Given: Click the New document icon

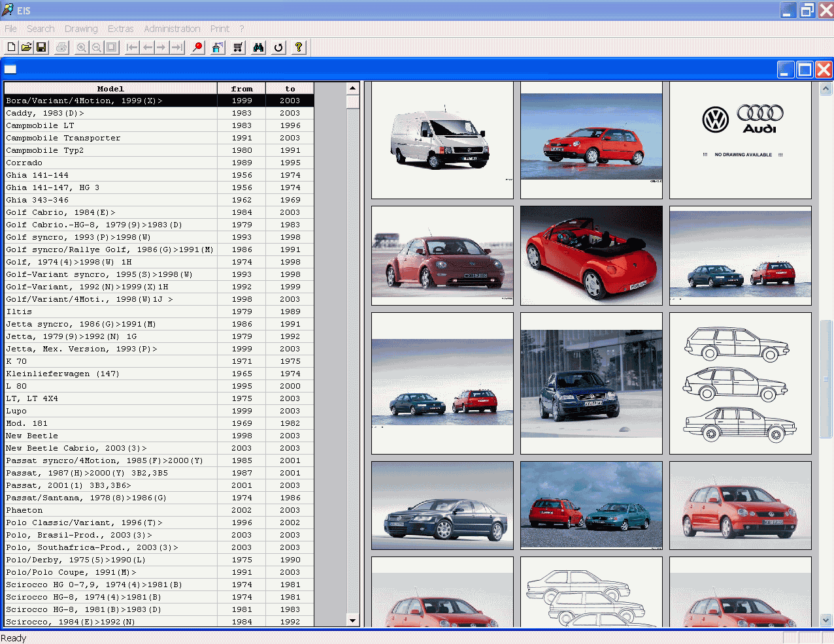Looking at the screenshot, I should pyautogui.click(x=11, y=47).
